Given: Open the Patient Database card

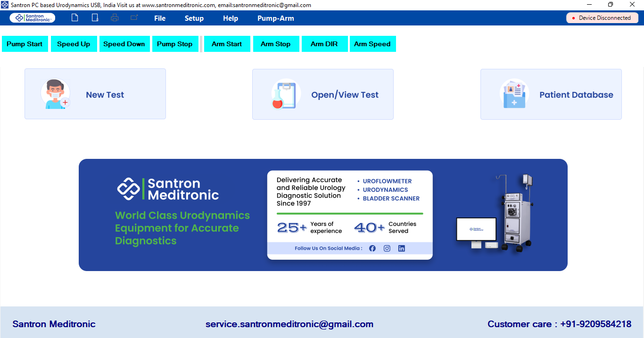Looking at the screenshot, I should [x=551, y=94].
